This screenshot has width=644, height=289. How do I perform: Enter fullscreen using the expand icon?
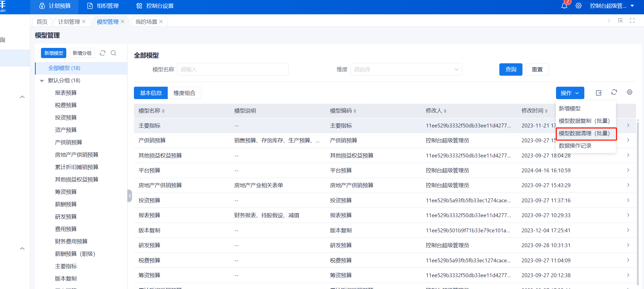click(632, 21)
